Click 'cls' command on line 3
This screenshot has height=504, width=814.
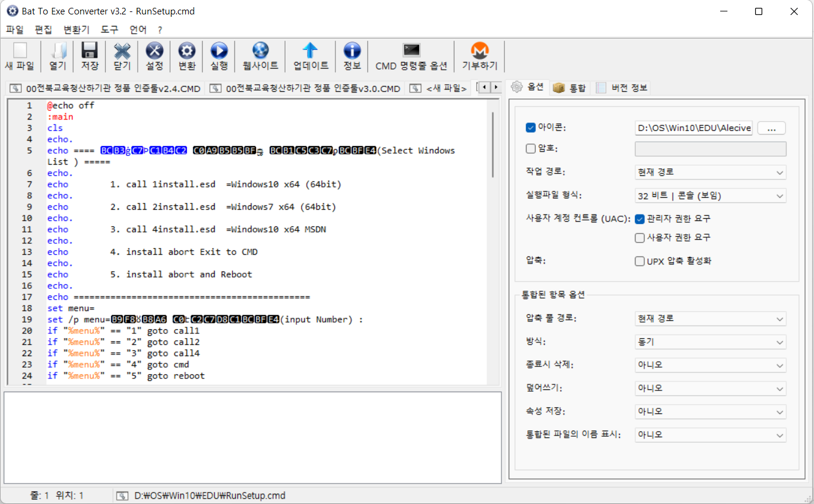[x=55, y=128]
